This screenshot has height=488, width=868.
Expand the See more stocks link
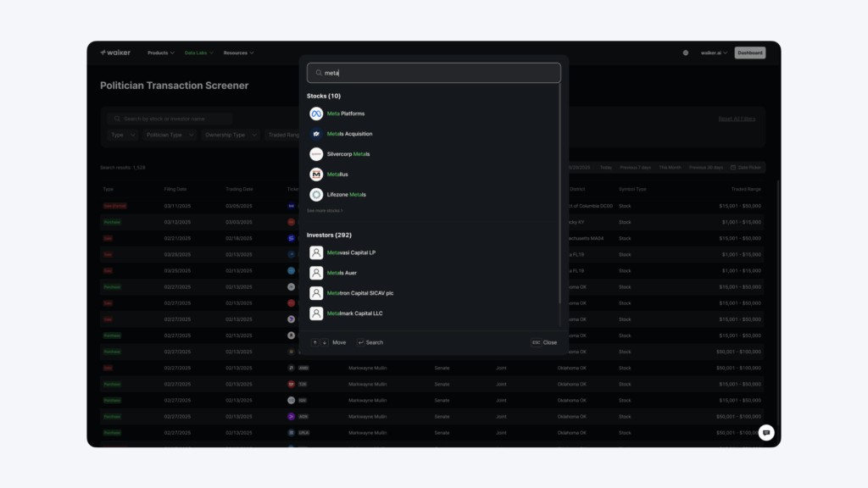click(x=325, y=211)
